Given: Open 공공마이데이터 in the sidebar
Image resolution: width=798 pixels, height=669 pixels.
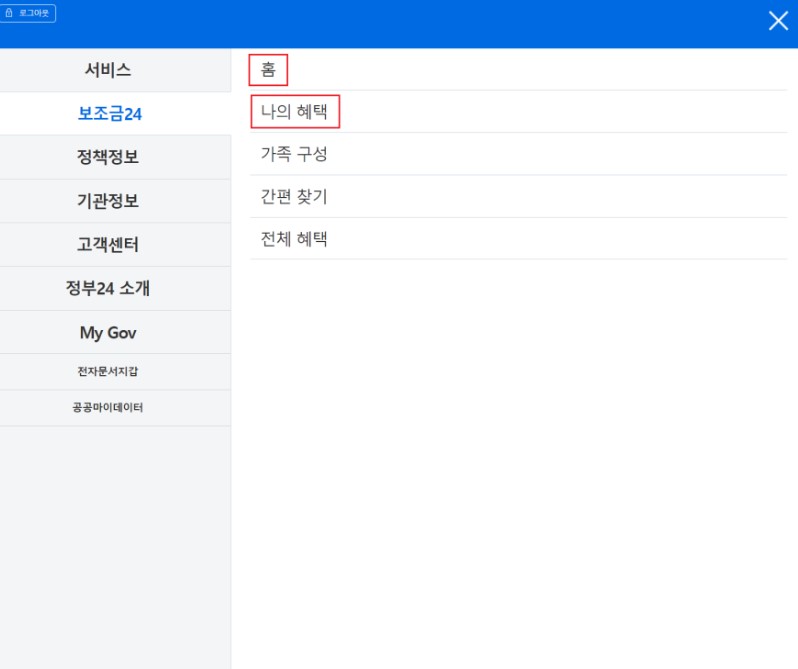Looking at the screenshot, I should [x=116, y=408].
